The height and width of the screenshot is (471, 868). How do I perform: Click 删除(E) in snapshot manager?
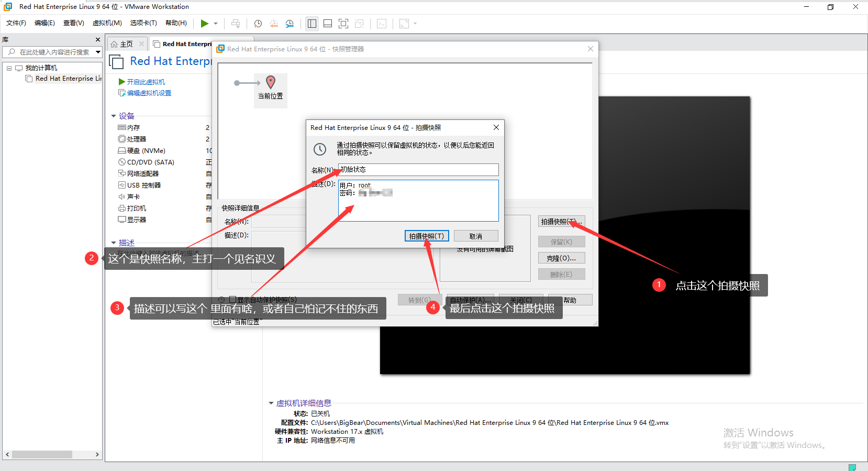coord(561,275)
